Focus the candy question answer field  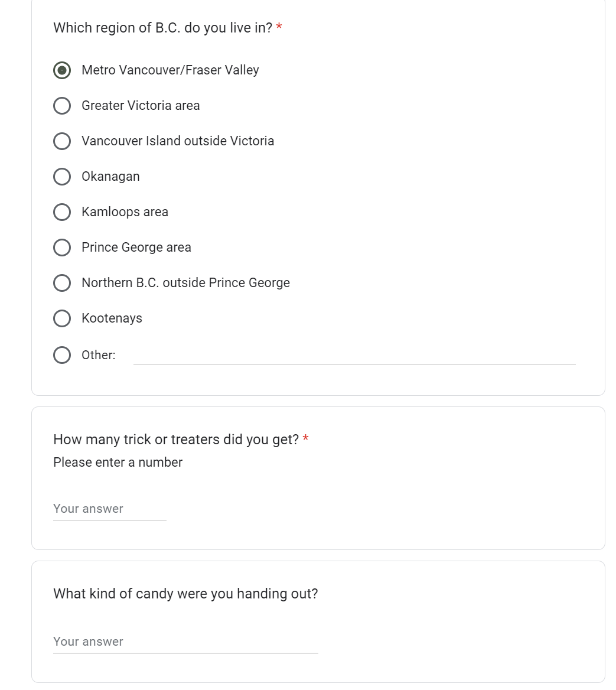tap(185, 642)
